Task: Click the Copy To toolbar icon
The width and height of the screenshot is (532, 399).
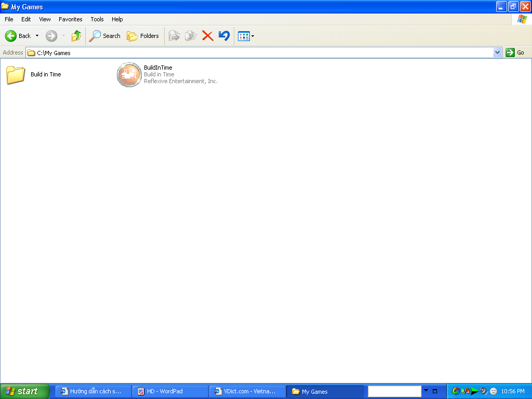Action: 191,36
